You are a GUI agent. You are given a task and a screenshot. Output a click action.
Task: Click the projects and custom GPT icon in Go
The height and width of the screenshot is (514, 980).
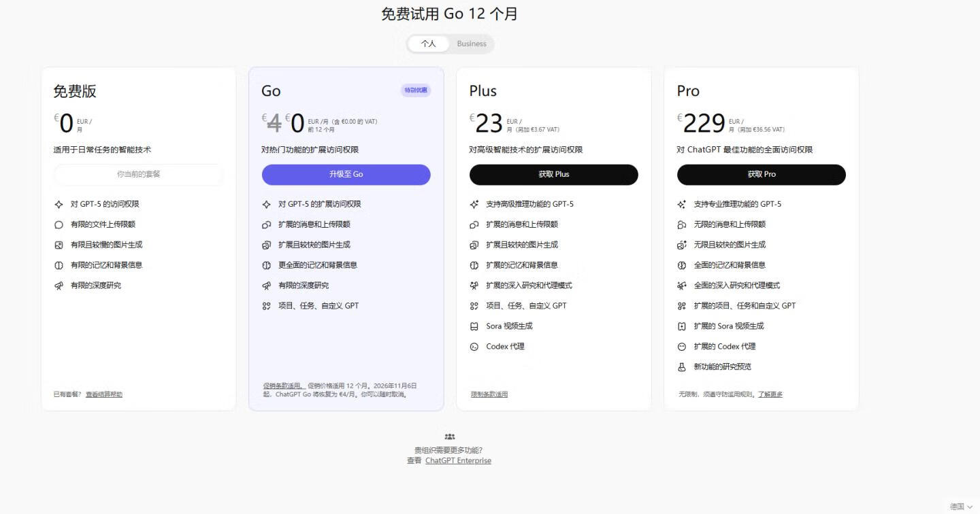coord(267,306)
